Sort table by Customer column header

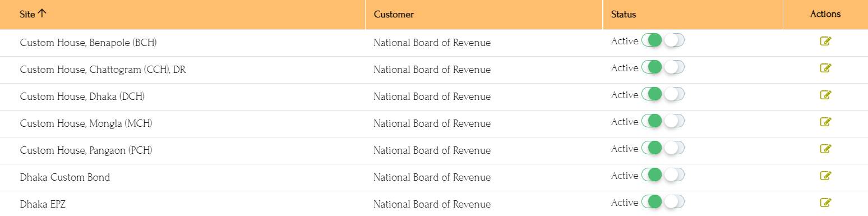(x=394, y=15)
